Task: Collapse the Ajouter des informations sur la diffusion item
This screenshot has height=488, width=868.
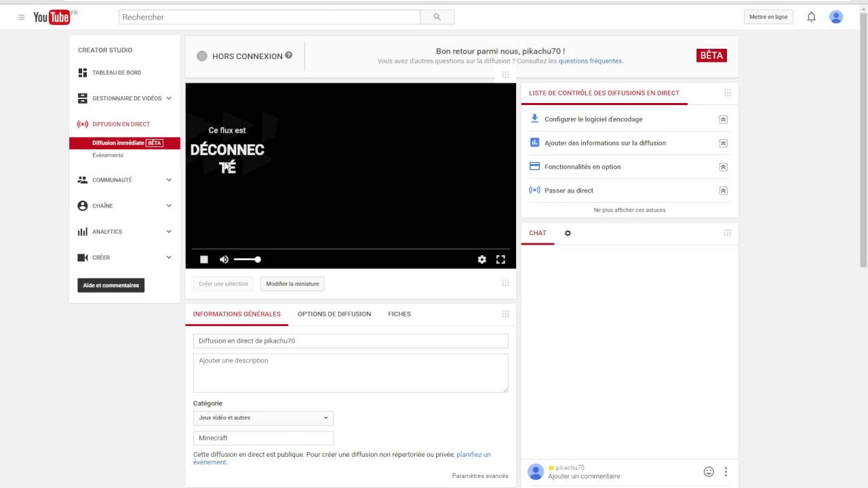Action: (x=723, y=143)
